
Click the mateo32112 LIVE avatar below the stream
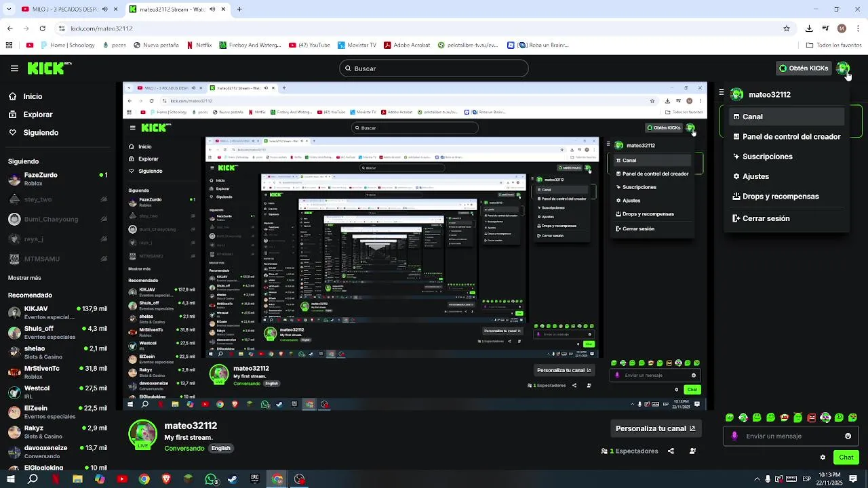(142, 434)
